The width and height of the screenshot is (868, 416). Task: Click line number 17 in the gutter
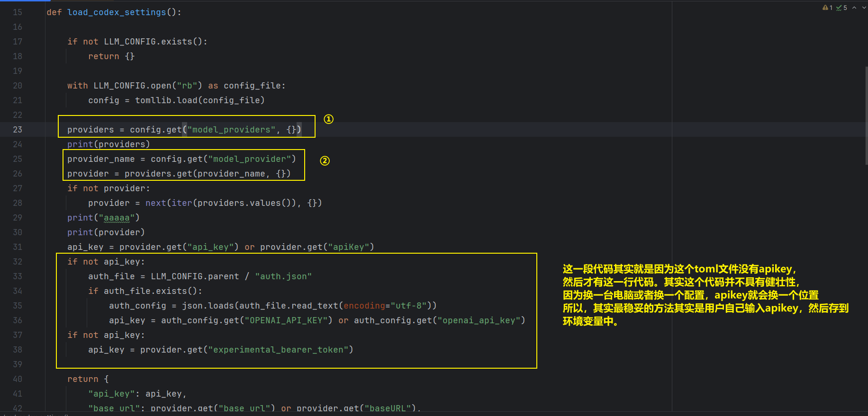18,42
